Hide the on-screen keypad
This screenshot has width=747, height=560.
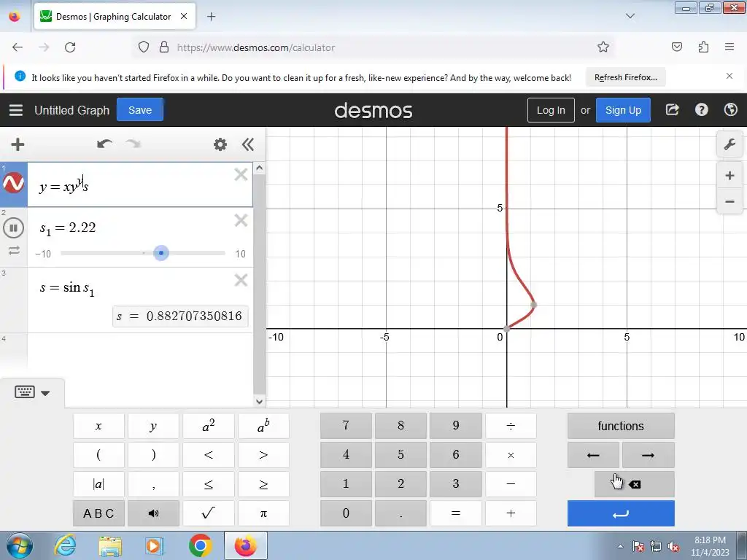click(x=24, y=392)
